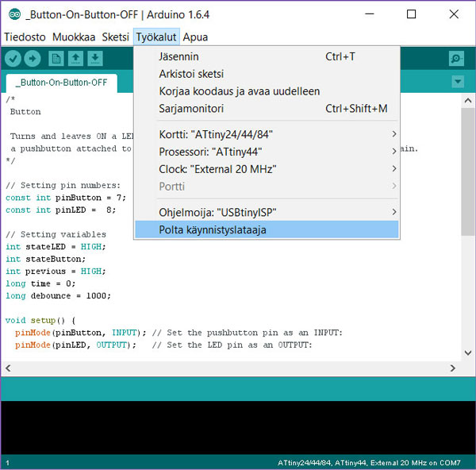Click the Verify checkmark icon
476x470 pixels.
pos(13,58)
